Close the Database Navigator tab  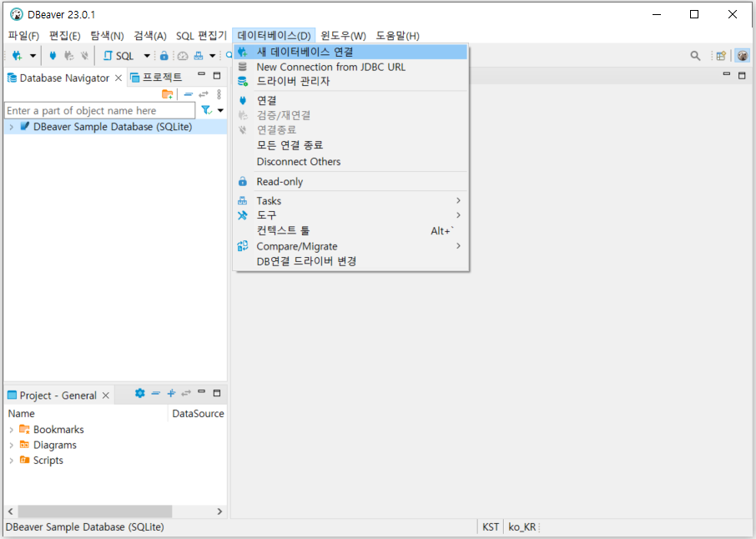(118, 78)
